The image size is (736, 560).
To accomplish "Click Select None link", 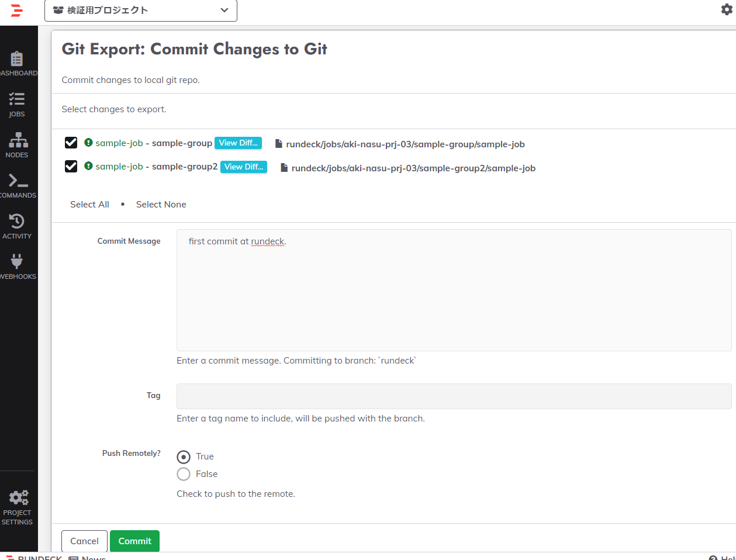I will 161,205.
